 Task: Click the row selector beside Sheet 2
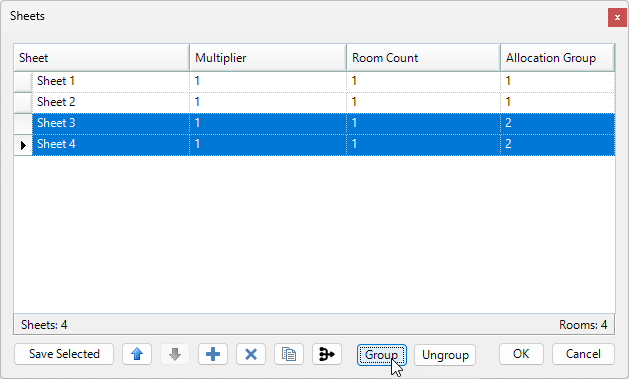[x=23, y=102]
